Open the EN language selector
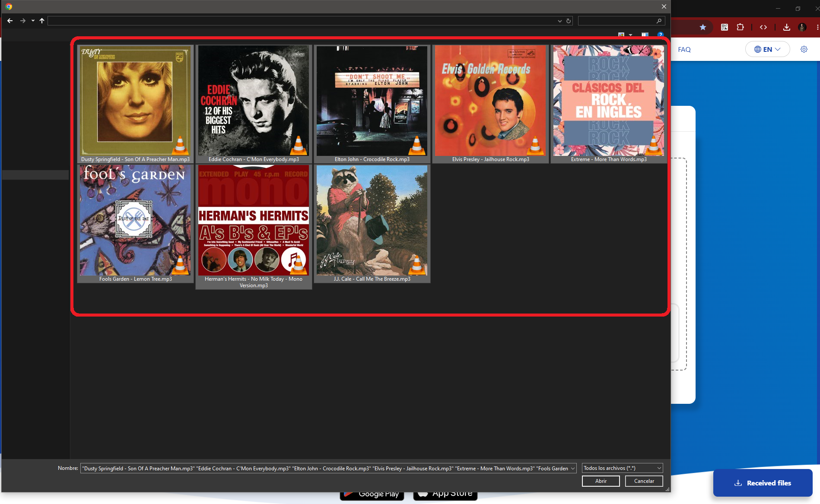This screenshot has height=504, width=820. 767,49
